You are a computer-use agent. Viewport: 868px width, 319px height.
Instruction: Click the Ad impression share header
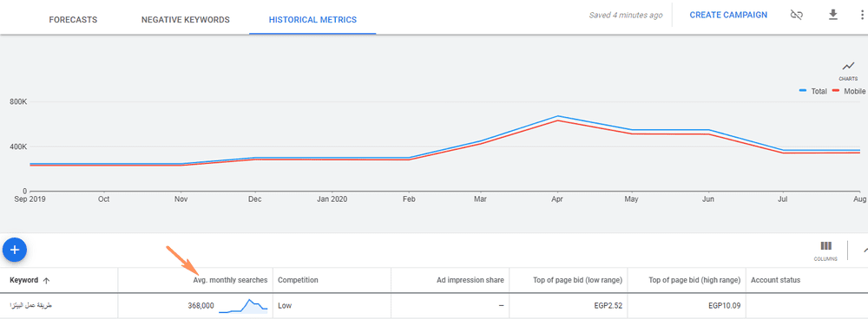point(470,280)
